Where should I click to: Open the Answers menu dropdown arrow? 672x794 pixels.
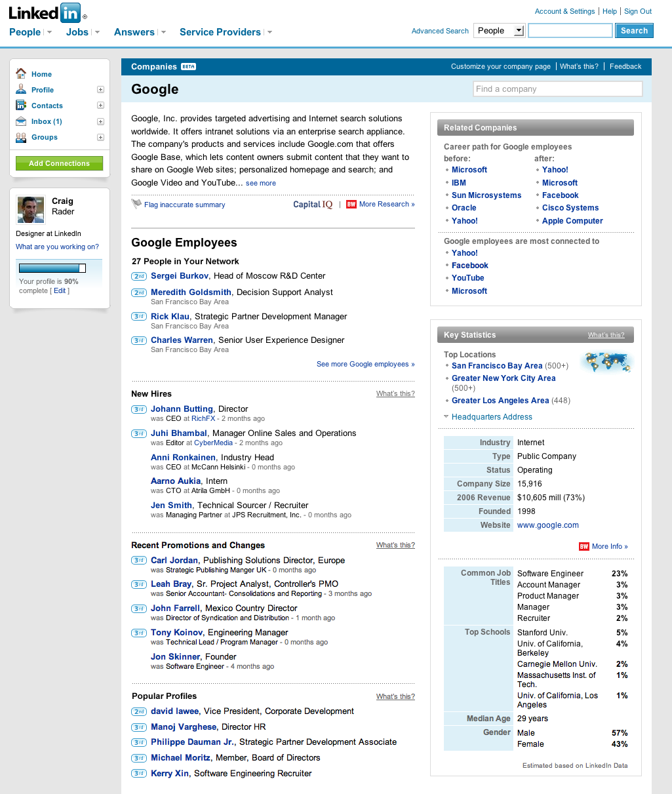coord(163,32)
